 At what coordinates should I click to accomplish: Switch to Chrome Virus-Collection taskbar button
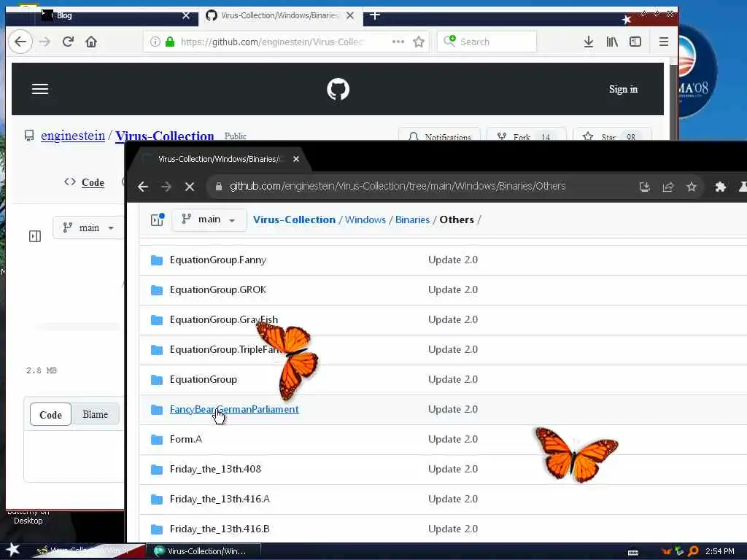point(204,551)
